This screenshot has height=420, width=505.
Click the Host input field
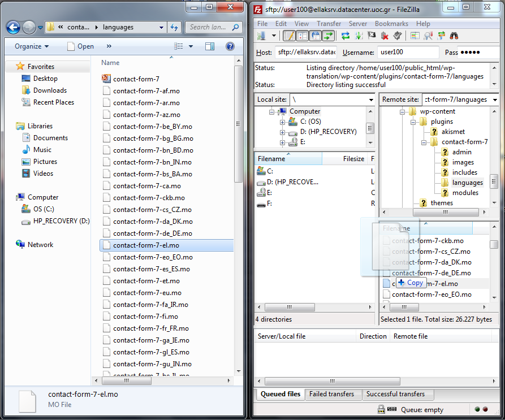tap(305, 52)
